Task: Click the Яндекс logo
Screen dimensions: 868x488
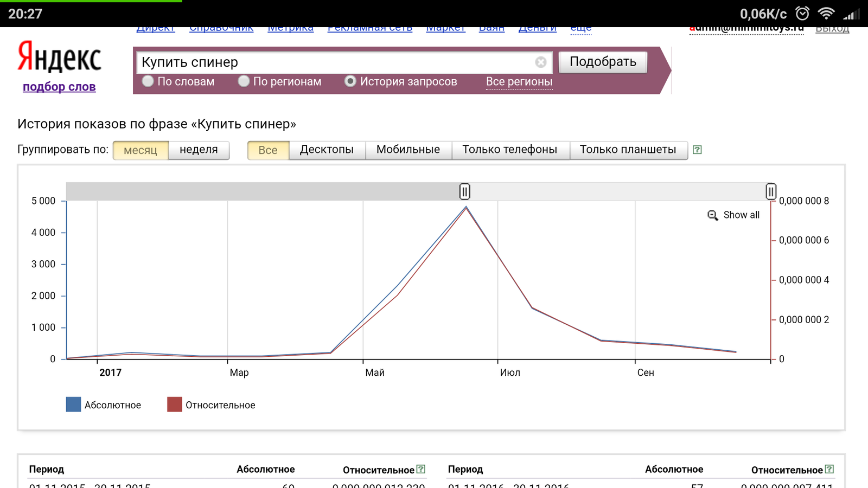Action: tap(59, 57)
